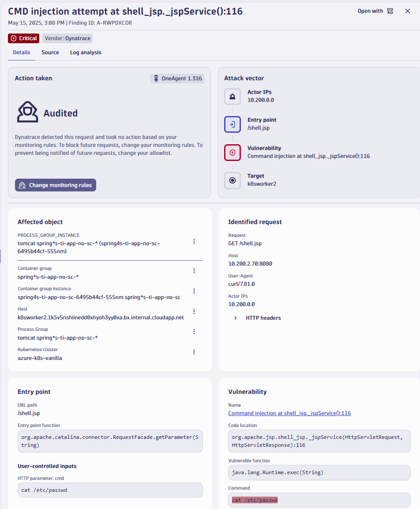Select the Critical severity shield icon
The height and width of the screenshot is (509, 420).
[x=13, y=38]
